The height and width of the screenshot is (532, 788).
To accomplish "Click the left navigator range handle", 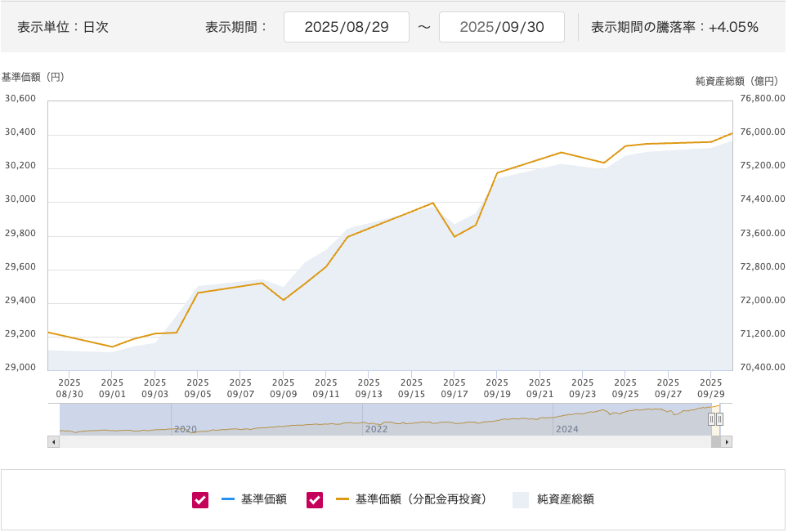I will pos(711,419).
